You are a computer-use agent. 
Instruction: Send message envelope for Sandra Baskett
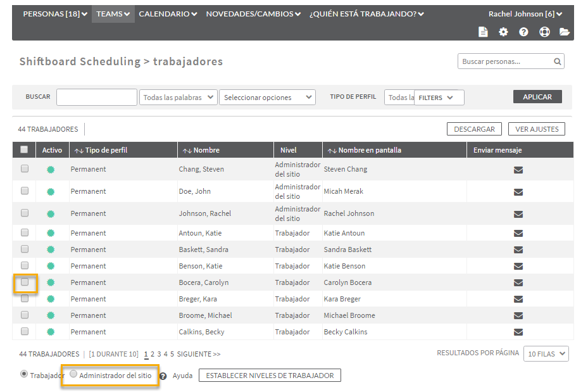click(518, 250)
